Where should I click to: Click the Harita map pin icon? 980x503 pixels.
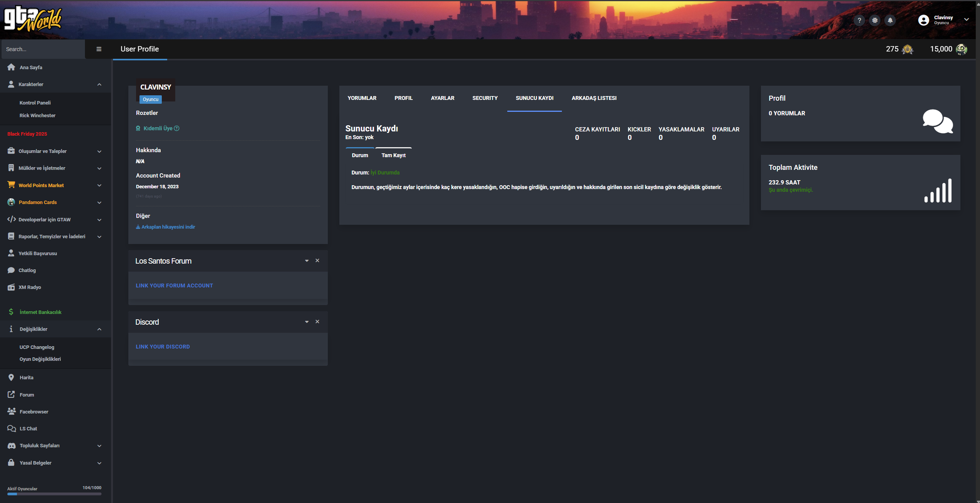point(11,377)
